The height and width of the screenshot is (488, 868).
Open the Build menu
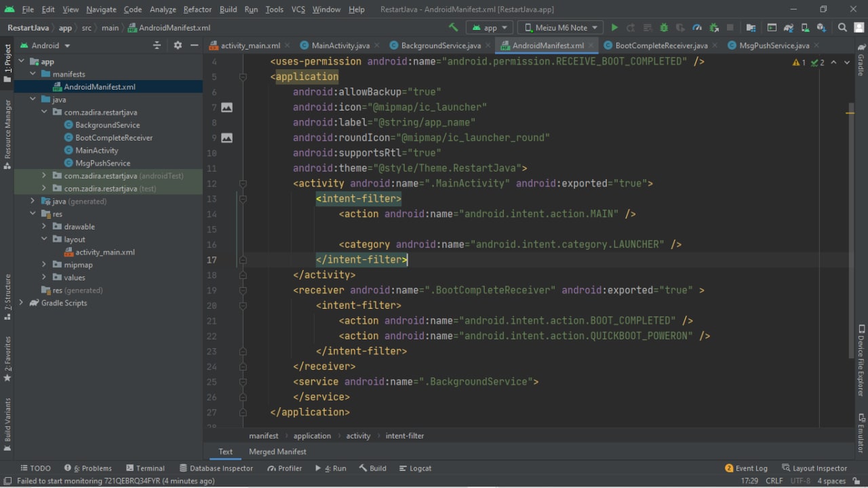pyautogui.click(x=229, y=10)
